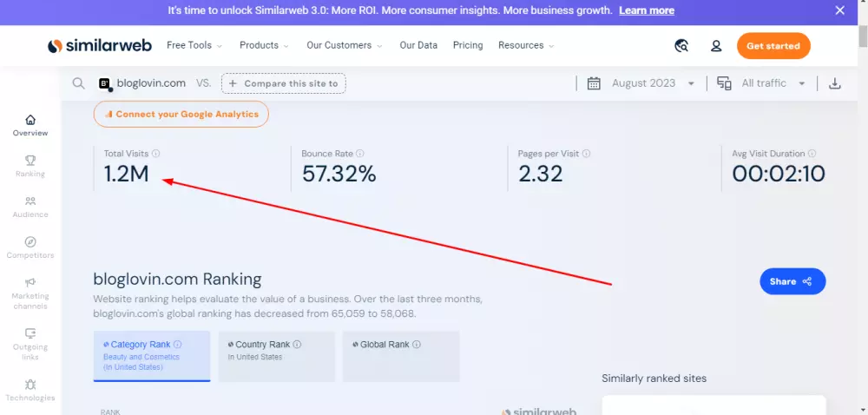Click the page vertical scrollbar thumb
The image size is (868, 415).
point(863,36)
